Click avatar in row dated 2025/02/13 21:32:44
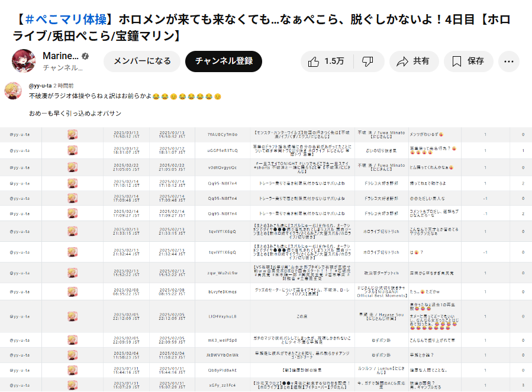 pyautogui.click(x=72, y=252)
